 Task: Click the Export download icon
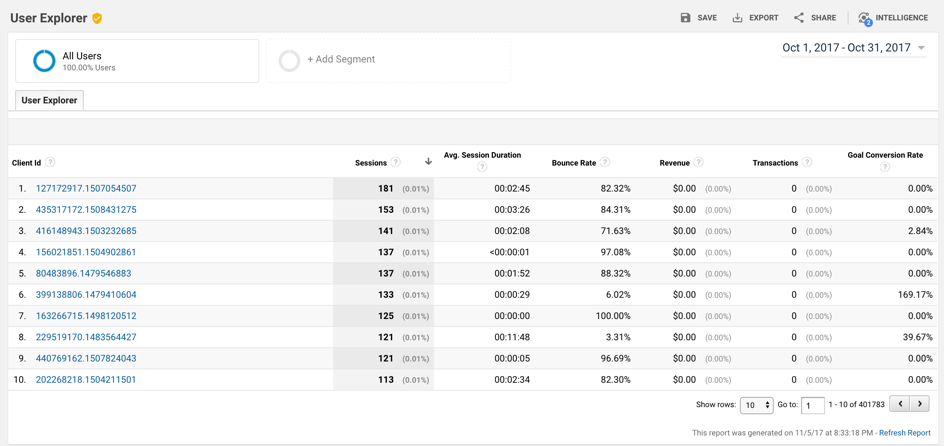tap(737, 18)
